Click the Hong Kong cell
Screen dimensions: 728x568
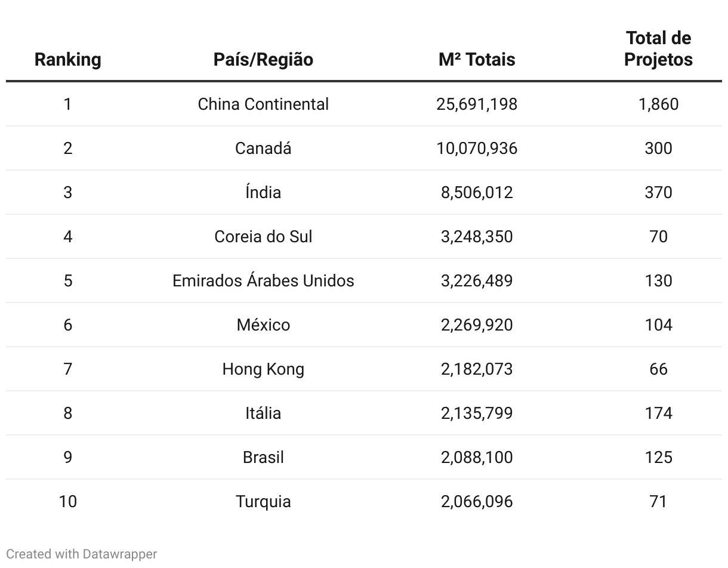[263, 369]
